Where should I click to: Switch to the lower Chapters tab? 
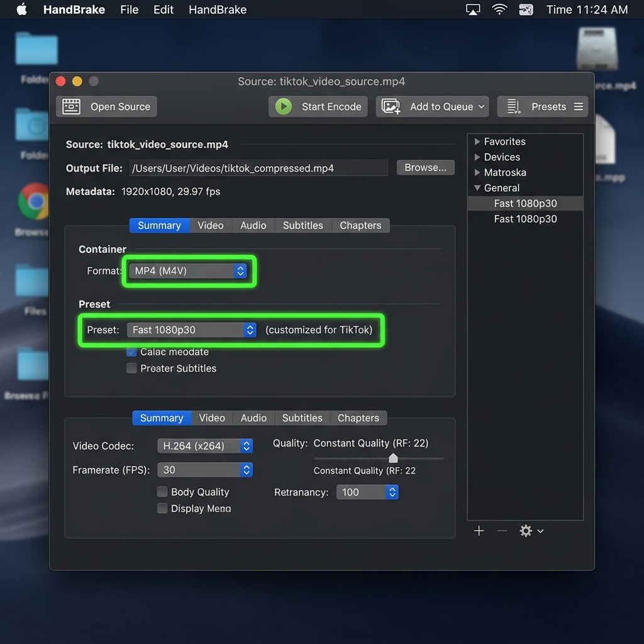coord(358,418)
